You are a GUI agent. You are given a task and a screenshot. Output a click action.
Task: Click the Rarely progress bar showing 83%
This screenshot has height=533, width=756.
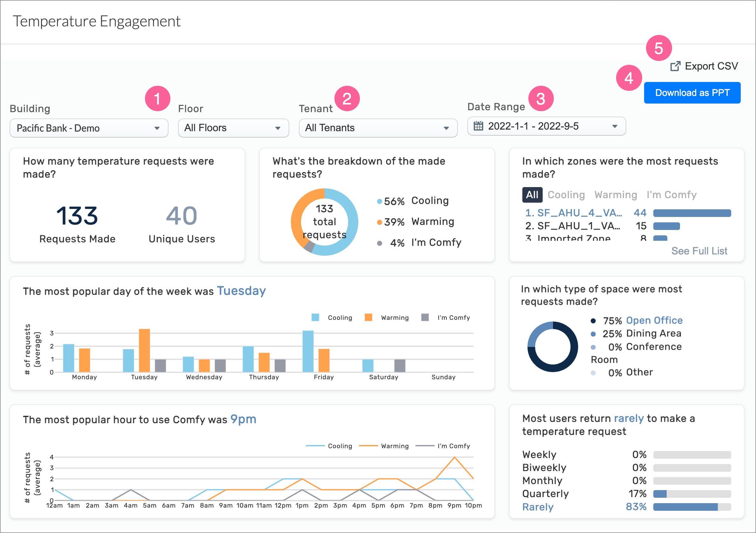coord(692,507)
